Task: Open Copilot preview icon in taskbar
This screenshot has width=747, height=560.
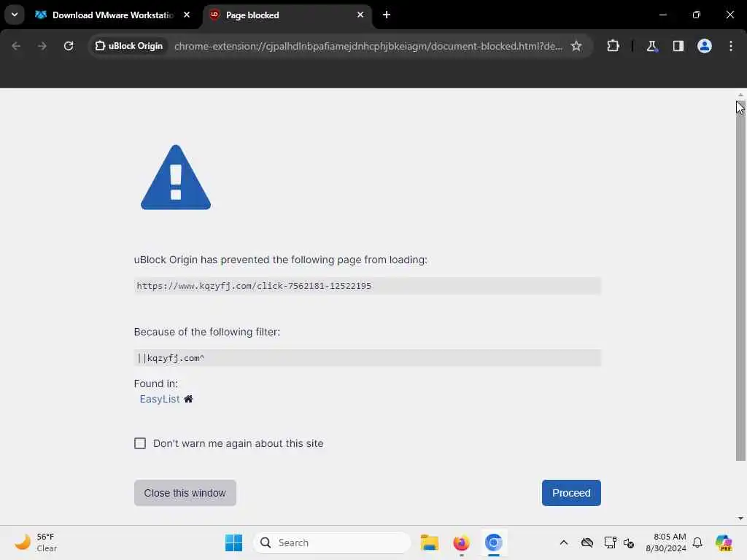Action: tap(723, 542)
